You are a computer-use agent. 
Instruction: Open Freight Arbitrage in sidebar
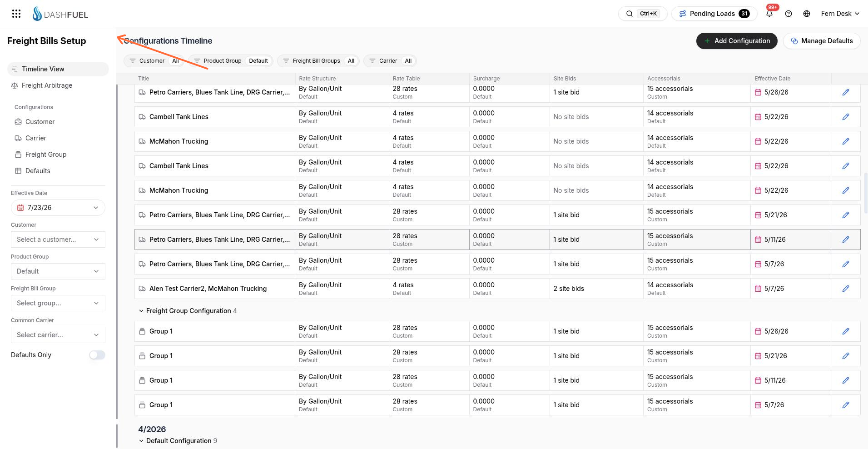click(x=58, y=85)
